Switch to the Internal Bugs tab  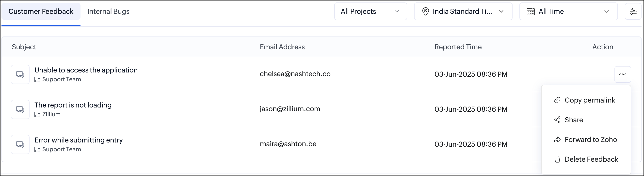point(108,12)
